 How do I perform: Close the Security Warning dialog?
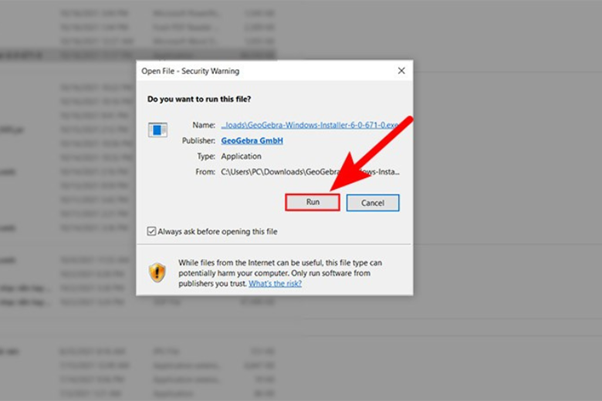click(x=401, y=71)
